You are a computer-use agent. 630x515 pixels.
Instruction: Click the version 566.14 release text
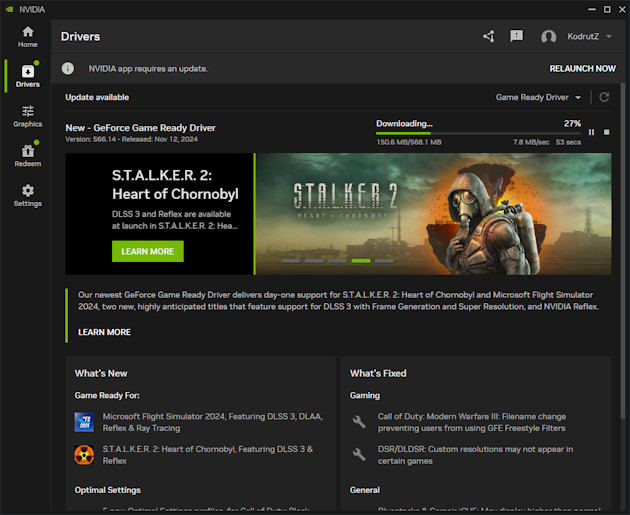pos(131,139)
